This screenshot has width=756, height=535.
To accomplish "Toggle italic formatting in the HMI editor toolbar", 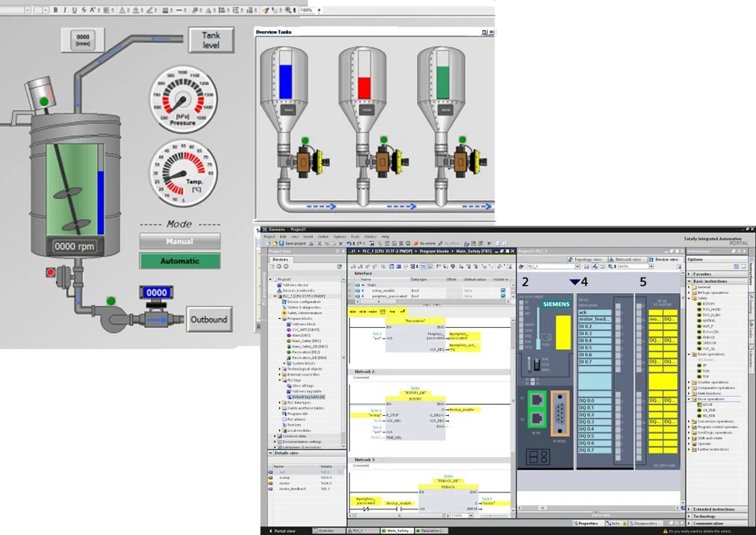I will [65, 10].
